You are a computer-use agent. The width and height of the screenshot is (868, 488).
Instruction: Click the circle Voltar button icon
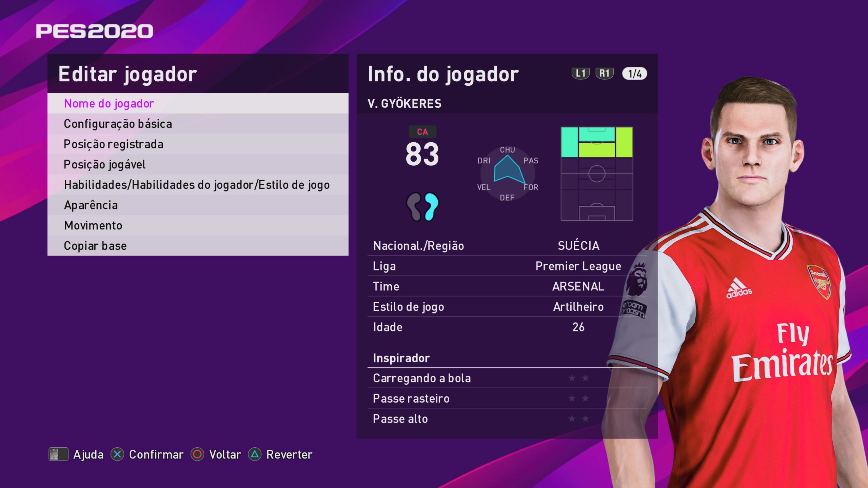(x=197, y=454)
